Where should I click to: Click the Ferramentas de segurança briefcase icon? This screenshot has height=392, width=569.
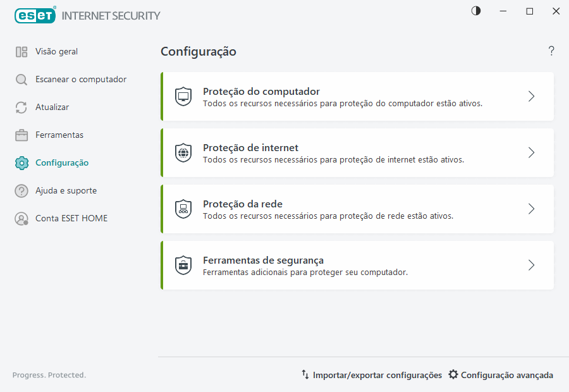click(x=183, y=265)
